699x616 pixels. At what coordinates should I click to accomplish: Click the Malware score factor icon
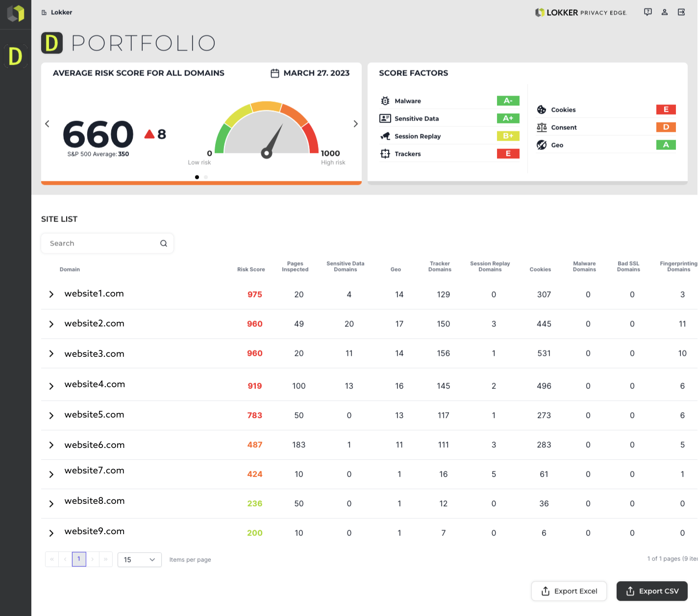pos(385,100)
